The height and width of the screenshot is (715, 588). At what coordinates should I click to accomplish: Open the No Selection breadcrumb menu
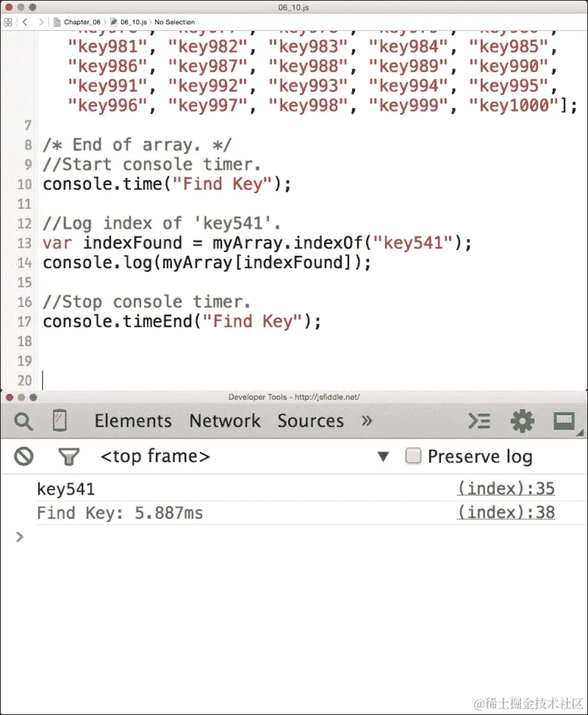pyautogui.click(x=174, y=22)
